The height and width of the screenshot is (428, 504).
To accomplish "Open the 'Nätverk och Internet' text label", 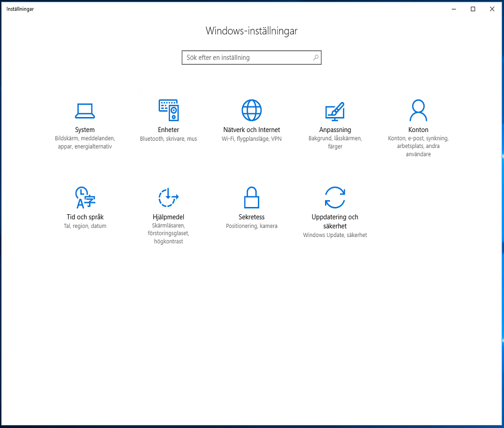I will pyautogui.click(x=252, y=130).
